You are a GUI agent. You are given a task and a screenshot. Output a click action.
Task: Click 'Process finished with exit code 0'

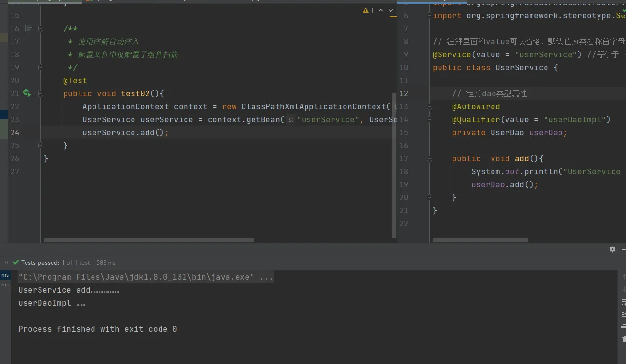coord(98,329)
